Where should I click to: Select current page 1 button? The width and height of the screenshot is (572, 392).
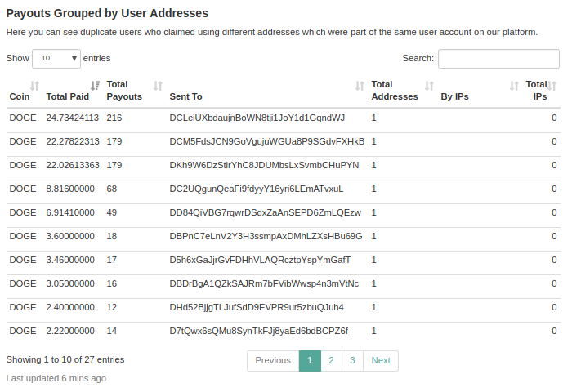tap(310, 360)
